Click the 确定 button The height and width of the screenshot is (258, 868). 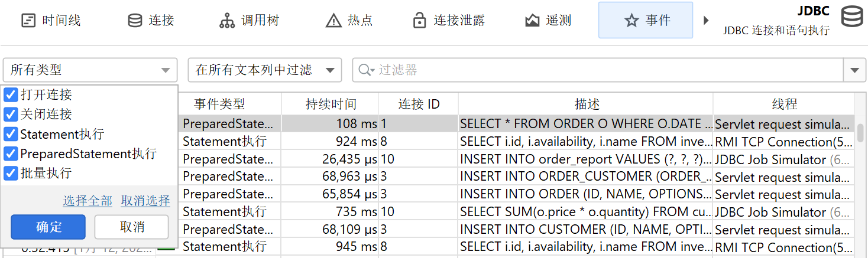(48, 227)
